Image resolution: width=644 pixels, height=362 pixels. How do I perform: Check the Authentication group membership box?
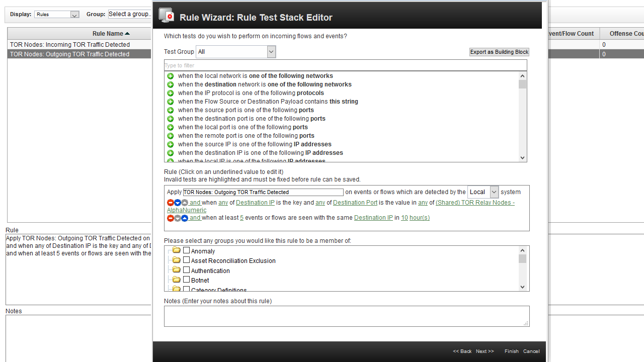point(187,269)
